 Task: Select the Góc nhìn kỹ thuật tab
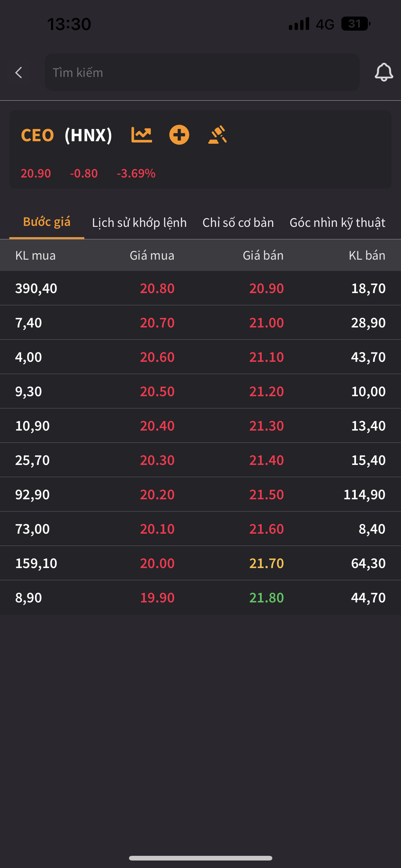pos(337,223)
